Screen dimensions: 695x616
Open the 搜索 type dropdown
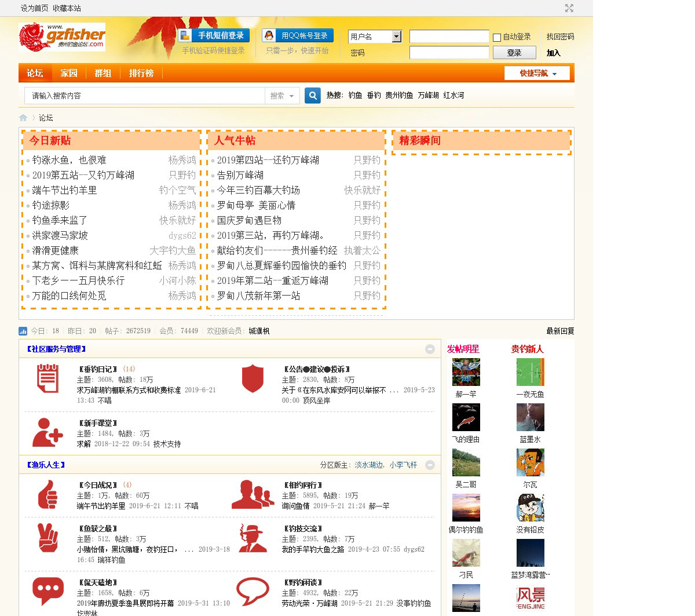(x=282, y=96)
